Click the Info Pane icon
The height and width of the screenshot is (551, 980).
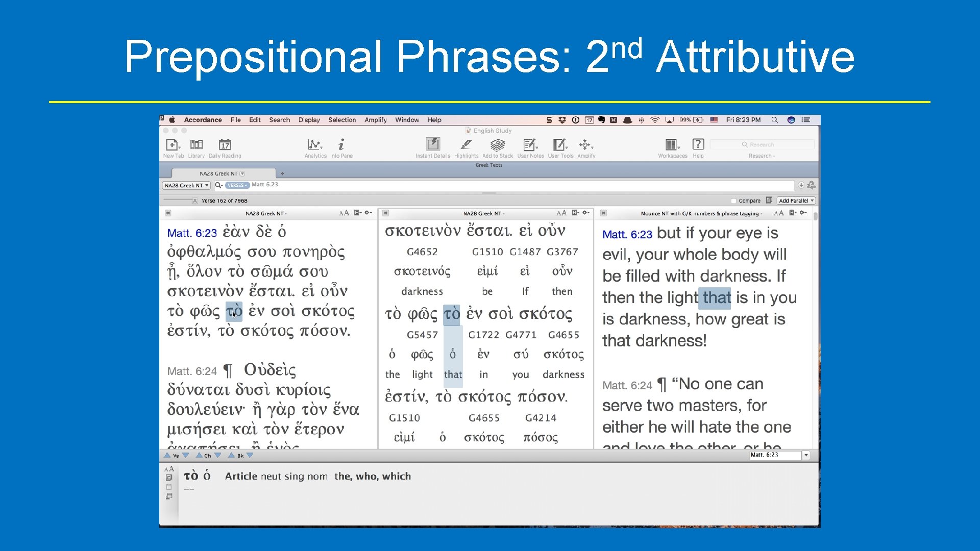341,145
